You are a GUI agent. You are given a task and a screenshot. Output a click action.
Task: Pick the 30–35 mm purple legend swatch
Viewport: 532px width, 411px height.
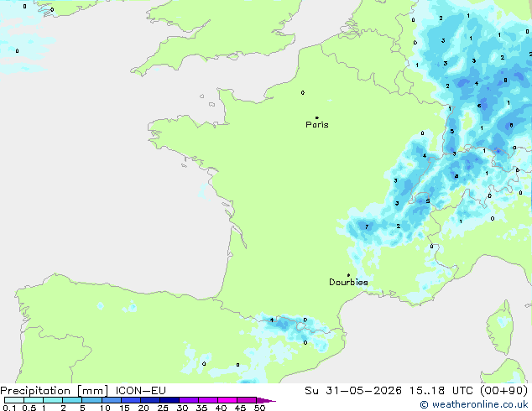pos(189,400)
